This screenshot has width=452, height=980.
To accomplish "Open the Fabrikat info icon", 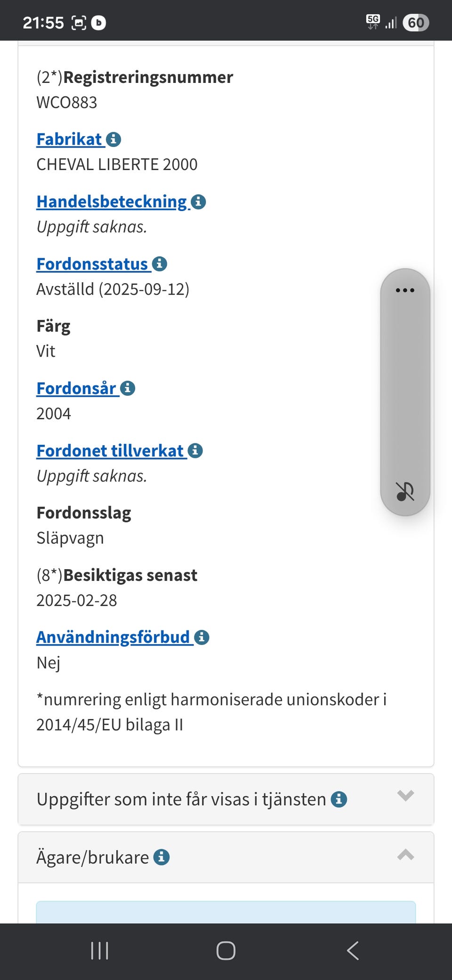I will click(113, 139).
